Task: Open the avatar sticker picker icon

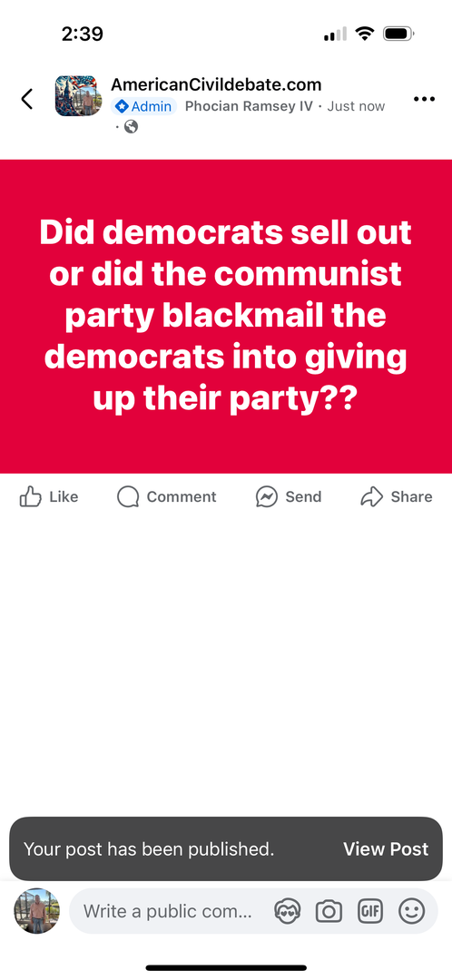Action: click(x=288, y=911)
